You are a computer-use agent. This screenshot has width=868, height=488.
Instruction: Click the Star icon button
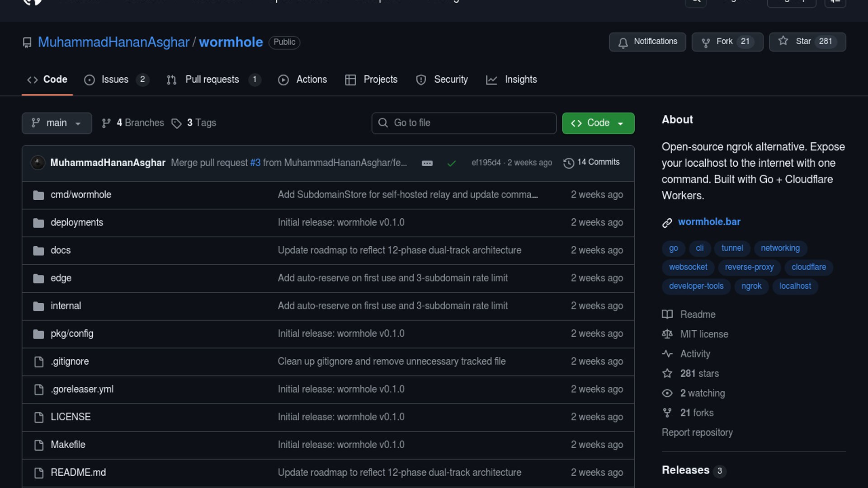click(783, 41)
